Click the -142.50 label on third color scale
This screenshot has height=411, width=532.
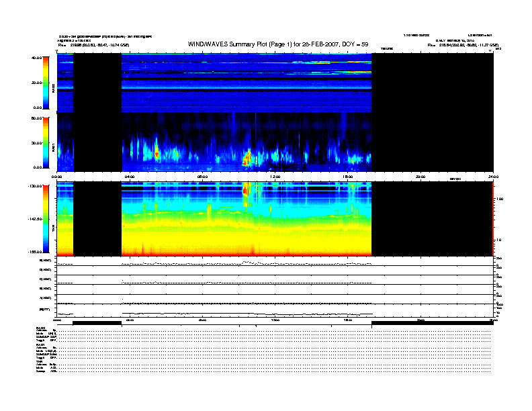coord(35,219)
